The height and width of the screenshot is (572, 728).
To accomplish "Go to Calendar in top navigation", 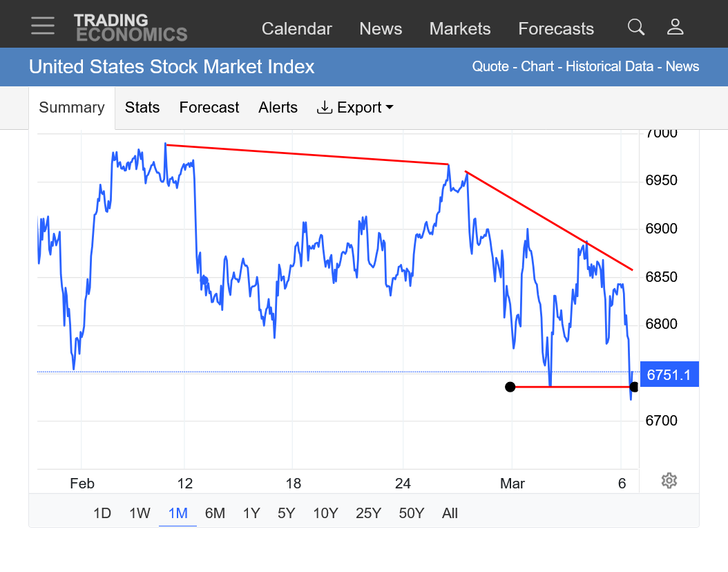I will click(297, 29).
